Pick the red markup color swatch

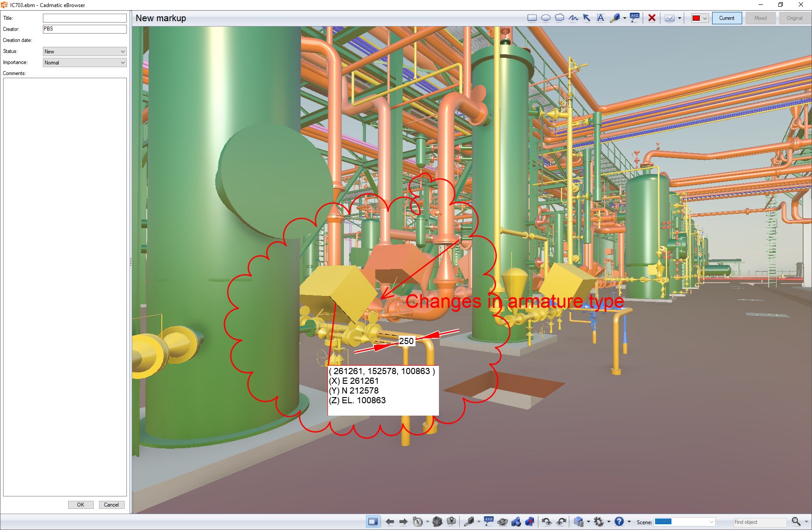coord(696,18)
